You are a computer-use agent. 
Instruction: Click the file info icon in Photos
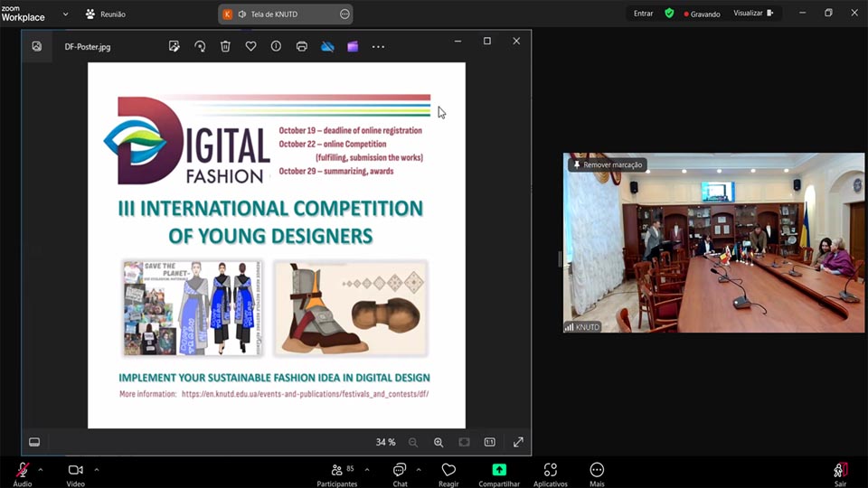pos(276,46)
